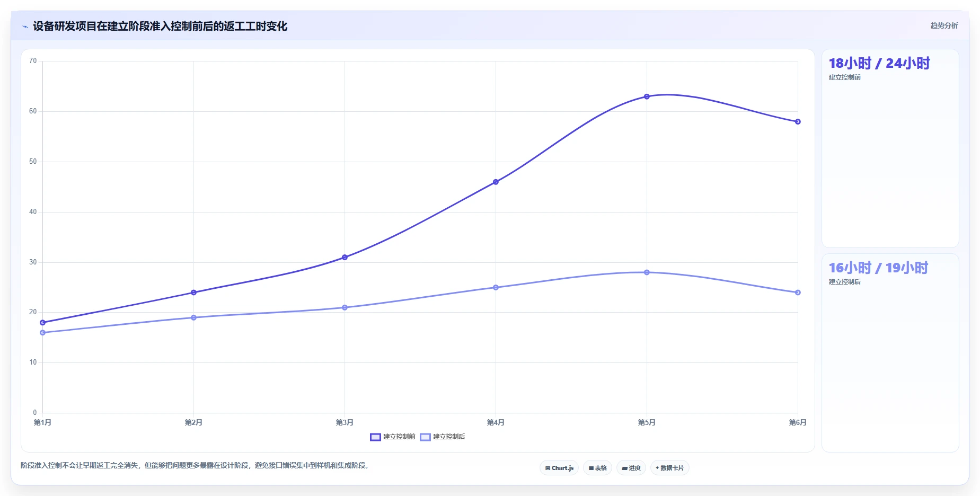Click the x-axis label 第1月
Viewport: 980px width, 496px height.
42,422
